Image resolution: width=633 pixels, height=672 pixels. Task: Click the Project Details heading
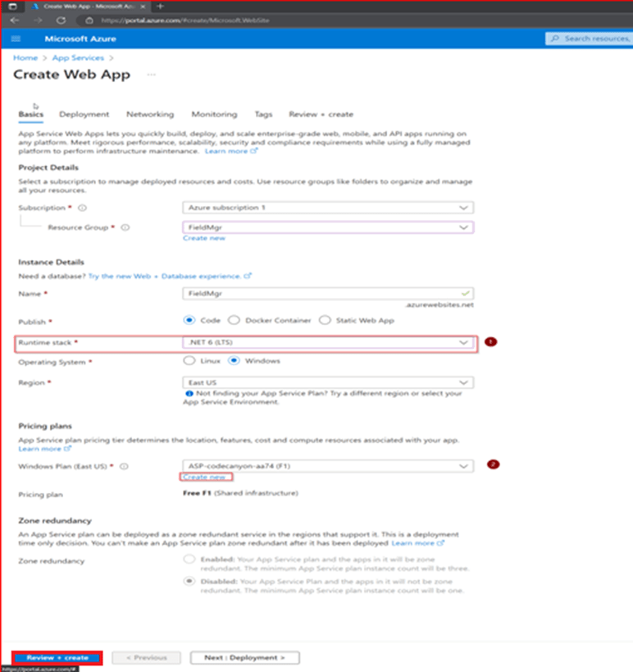point(48,167)
